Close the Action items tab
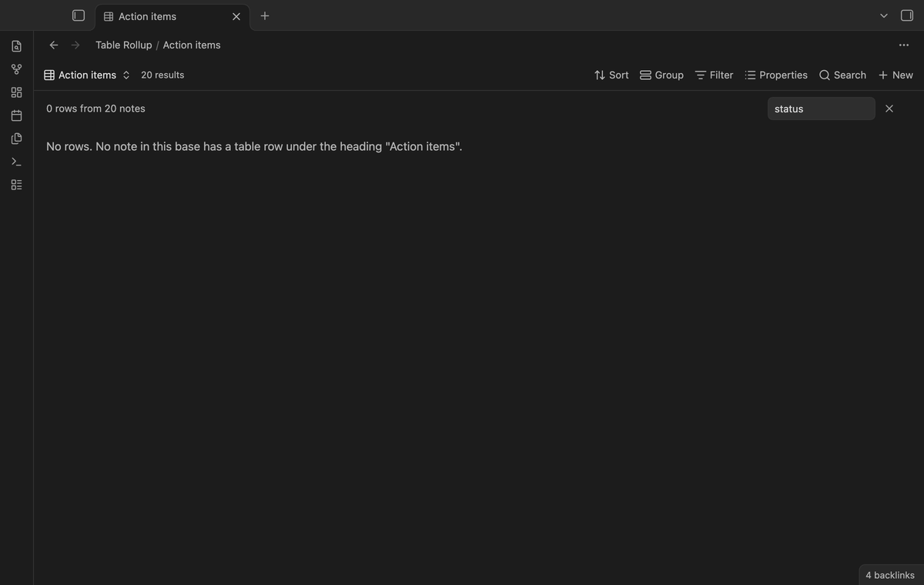The height and width of the screenshot is (585, 924). click(x=236, y=16)
